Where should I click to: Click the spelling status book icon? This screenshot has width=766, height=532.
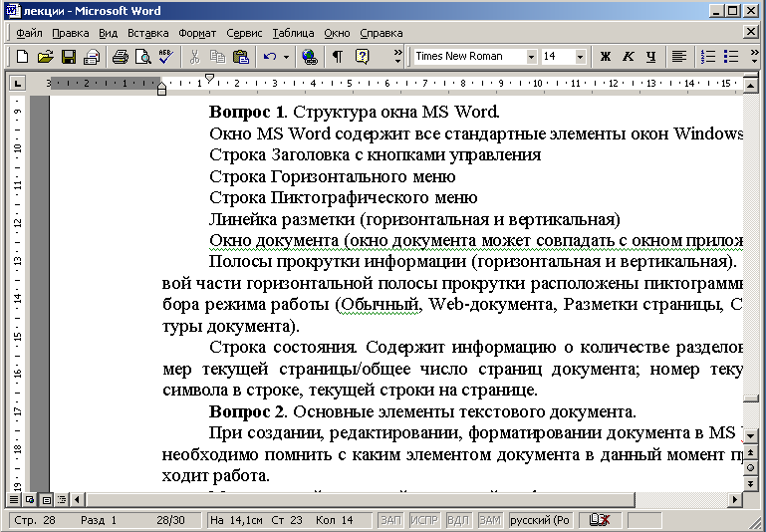tap(599, 521)
